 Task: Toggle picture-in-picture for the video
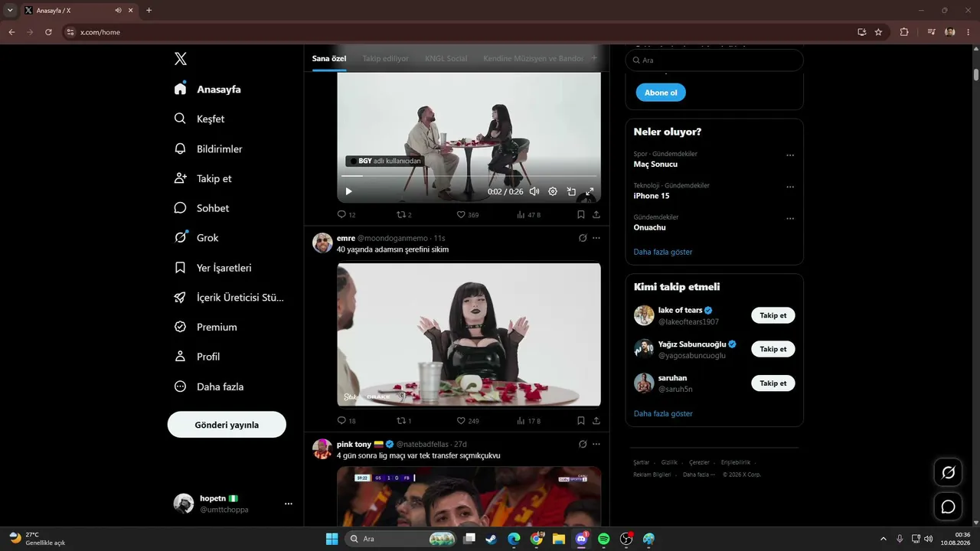click(571, 191)
